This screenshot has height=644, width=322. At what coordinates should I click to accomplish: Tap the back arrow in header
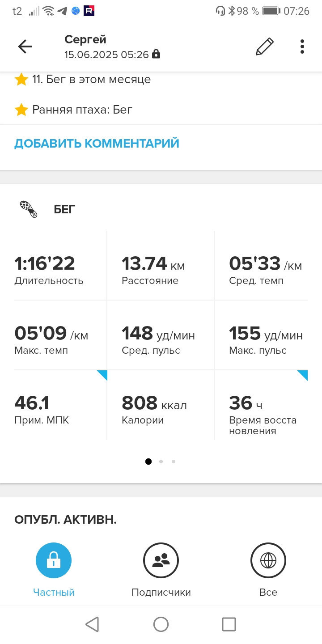(25, 47)
